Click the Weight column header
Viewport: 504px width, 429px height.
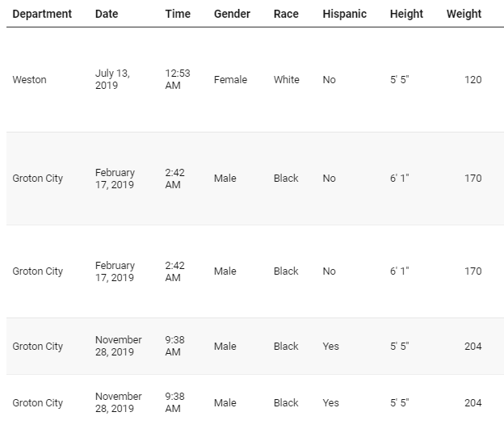click(464, 14)
